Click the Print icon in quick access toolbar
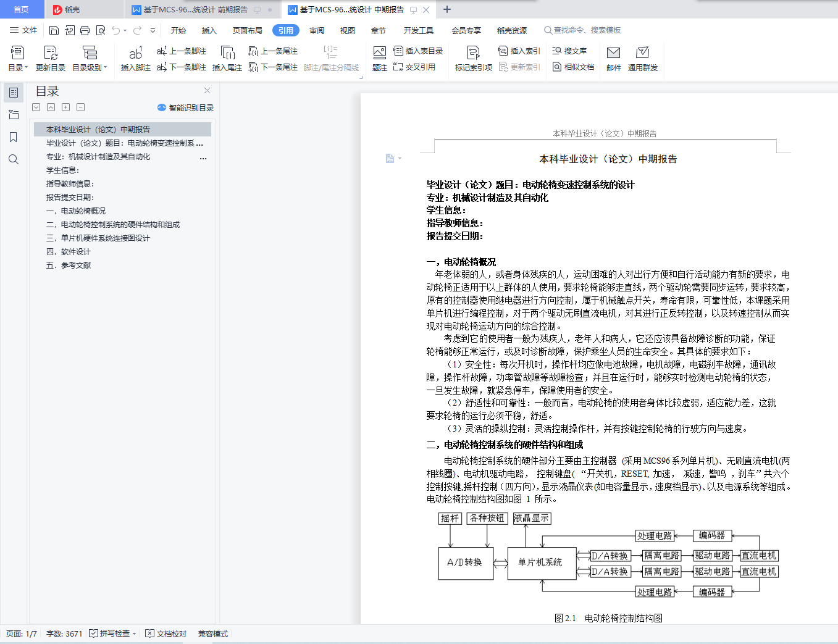838x644 pixels. click(x=85, y=30)
